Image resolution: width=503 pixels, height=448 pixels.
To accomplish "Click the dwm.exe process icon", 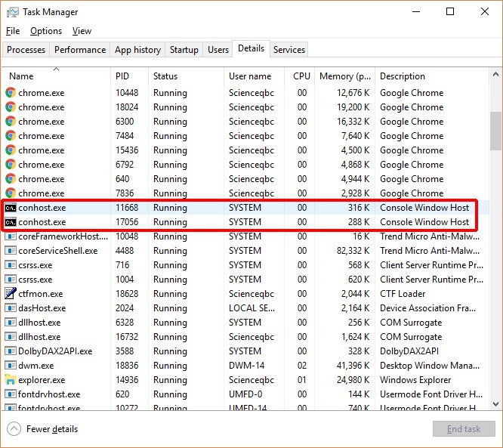I will [x=11, y=366].
